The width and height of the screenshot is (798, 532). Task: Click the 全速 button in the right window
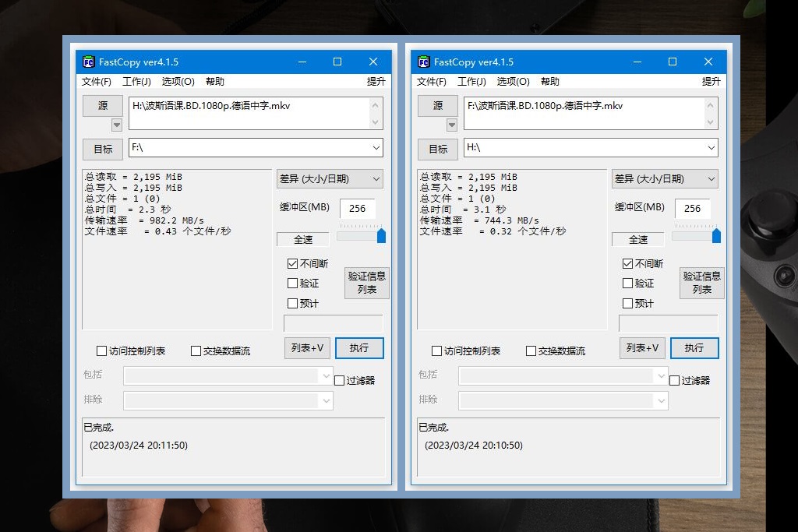[x=637, y=239]
